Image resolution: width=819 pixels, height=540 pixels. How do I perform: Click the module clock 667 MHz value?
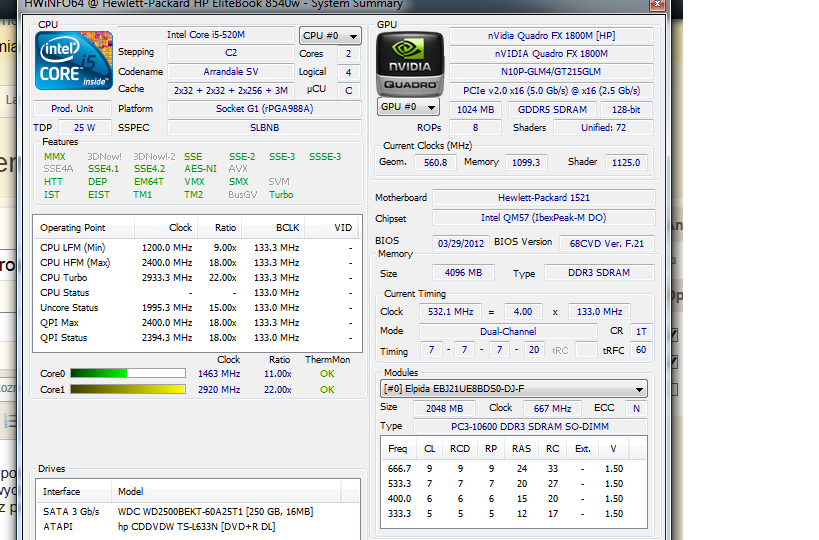point(553,408)
